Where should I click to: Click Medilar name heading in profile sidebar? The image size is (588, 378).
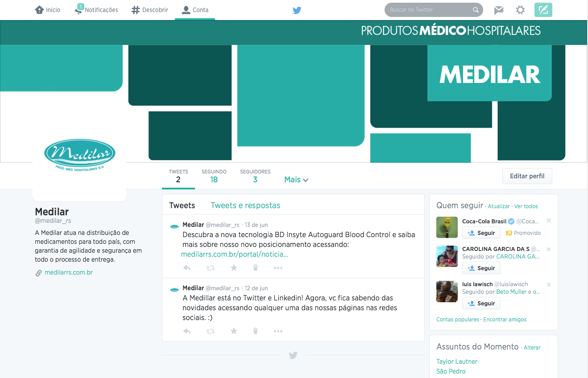point(52,212)
